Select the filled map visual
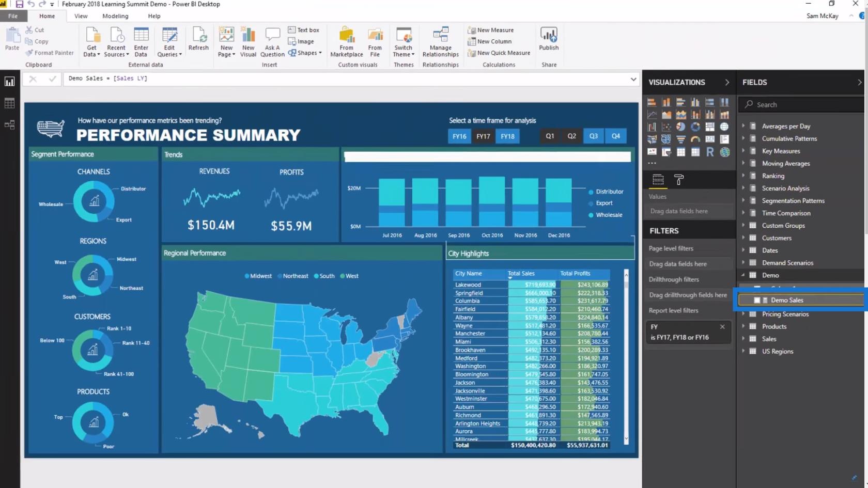 click(x=652, y=139)
